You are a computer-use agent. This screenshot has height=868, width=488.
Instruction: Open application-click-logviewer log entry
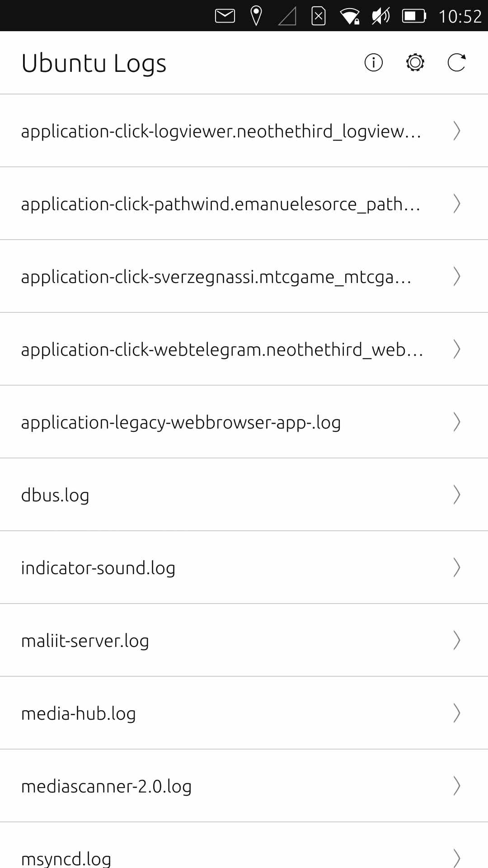tap(244, 131)
